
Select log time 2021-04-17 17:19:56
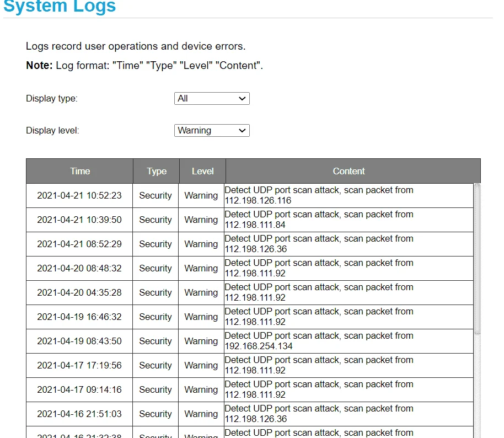click(79, 366)
